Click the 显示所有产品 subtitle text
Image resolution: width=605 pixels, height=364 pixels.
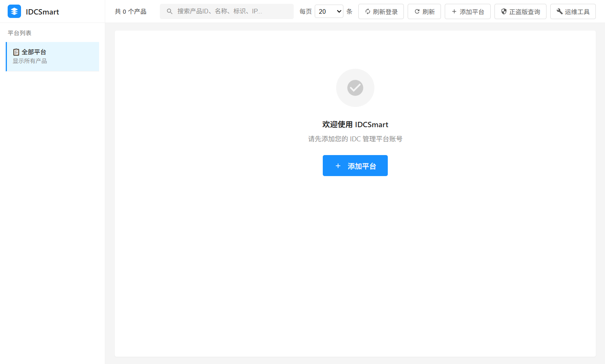click(x=30, y=61)
